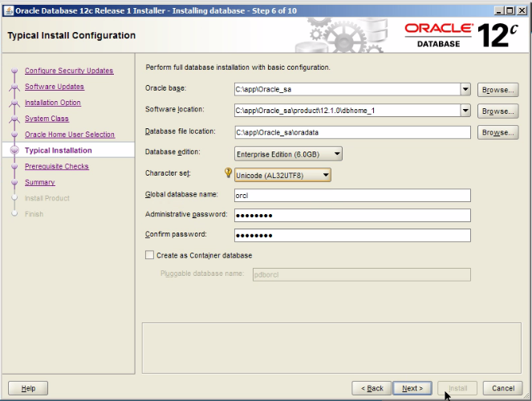Go to Summary step
The width and height of the screenshot is (532, 401).
coord(39,182)
